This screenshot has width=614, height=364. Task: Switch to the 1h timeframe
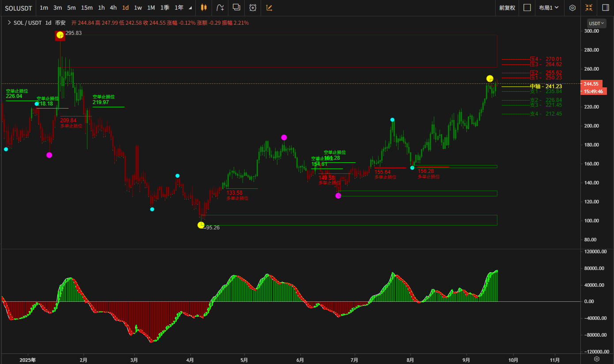tap(101, 8)
